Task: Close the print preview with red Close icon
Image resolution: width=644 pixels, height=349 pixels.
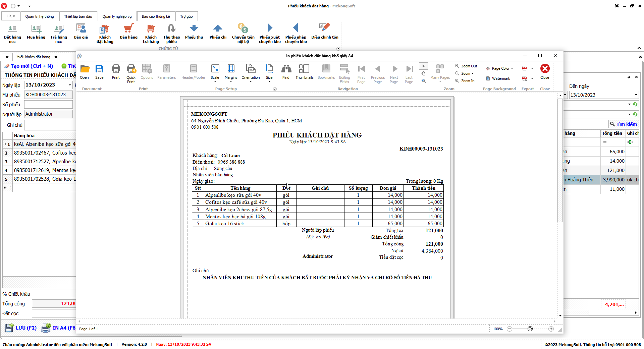Action: 545,72
